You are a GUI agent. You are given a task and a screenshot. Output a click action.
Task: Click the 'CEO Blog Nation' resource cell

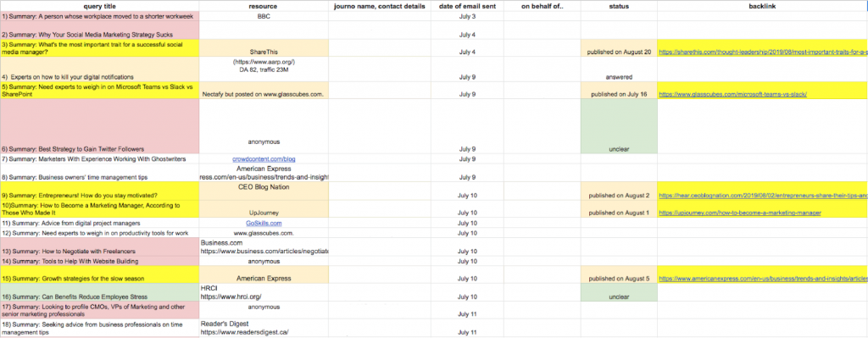point(264,191)
